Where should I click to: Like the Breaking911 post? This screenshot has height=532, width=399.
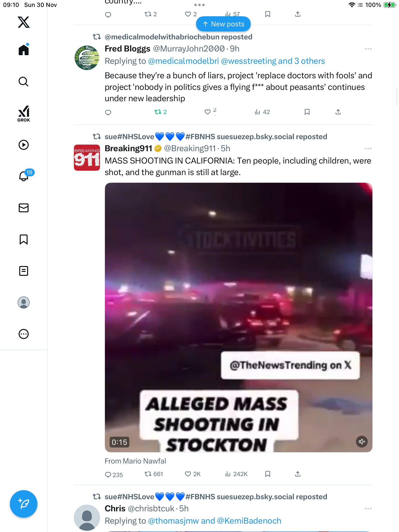(188, 474)
